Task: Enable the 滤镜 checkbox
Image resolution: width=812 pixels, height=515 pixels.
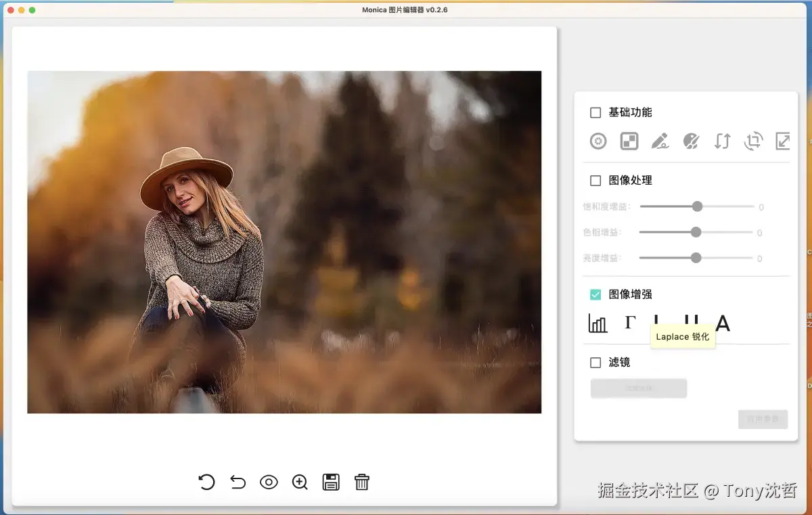Action: point(595,363)
